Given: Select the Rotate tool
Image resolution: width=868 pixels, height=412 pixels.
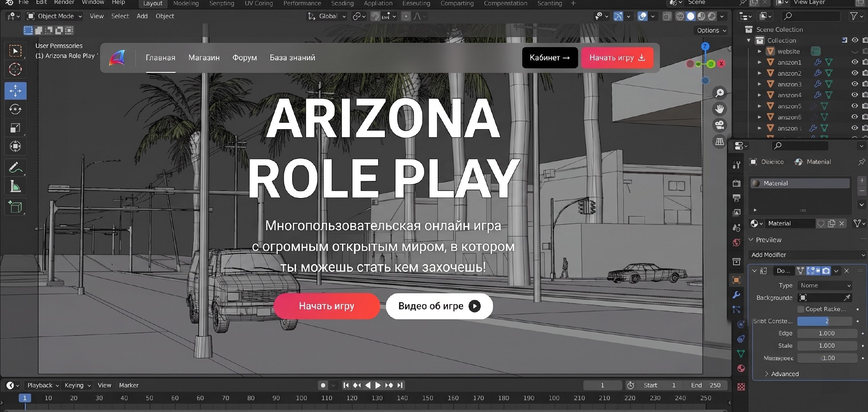Looking at the screenshot, I should point(15,109).
